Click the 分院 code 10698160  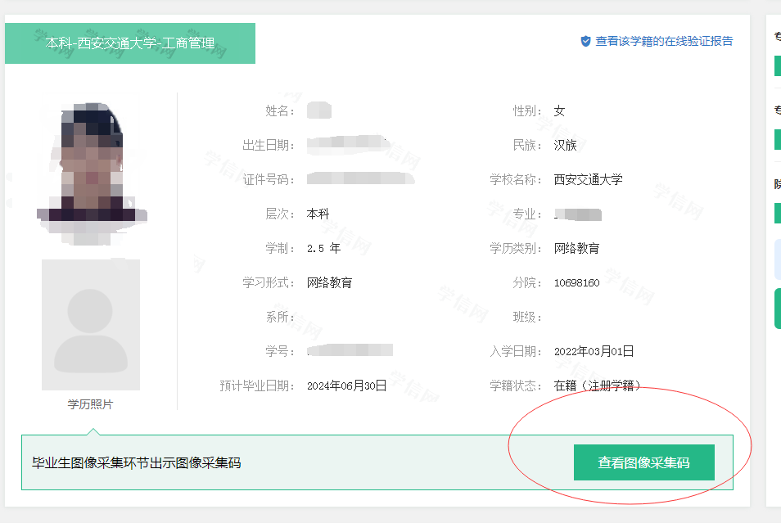pyautogui.click(x=576, y=283)
